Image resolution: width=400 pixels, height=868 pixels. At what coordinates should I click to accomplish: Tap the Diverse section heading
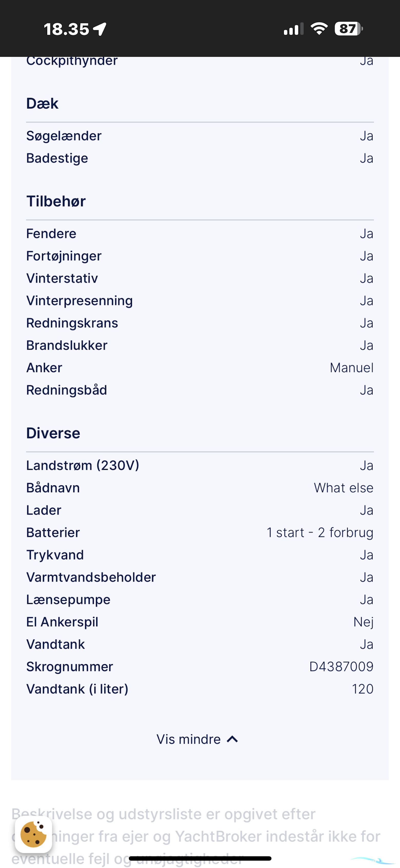coord(53,433)
